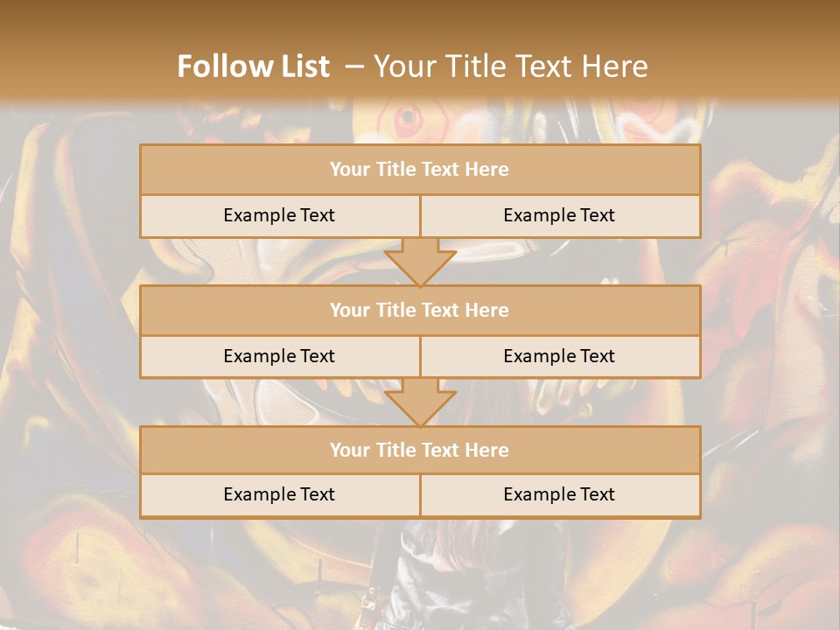
Task: Select the first block's "Your Title Text Here" header
Action: 420,170
